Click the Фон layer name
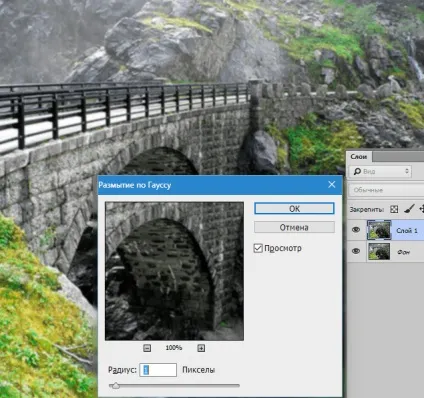Image resolution: width=424 pixels, height=398 pixels. tap(403, 252)
